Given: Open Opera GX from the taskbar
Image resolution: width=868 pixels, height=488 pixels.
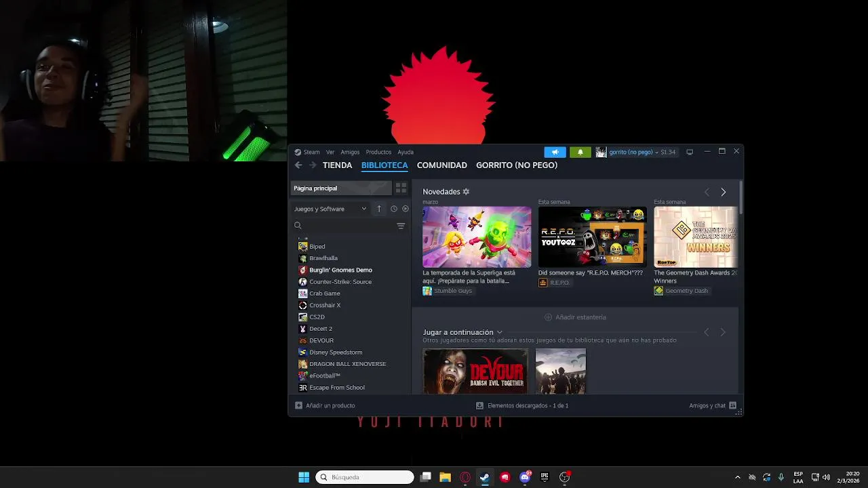Looking at the screenshot, I should click(465, 477).
